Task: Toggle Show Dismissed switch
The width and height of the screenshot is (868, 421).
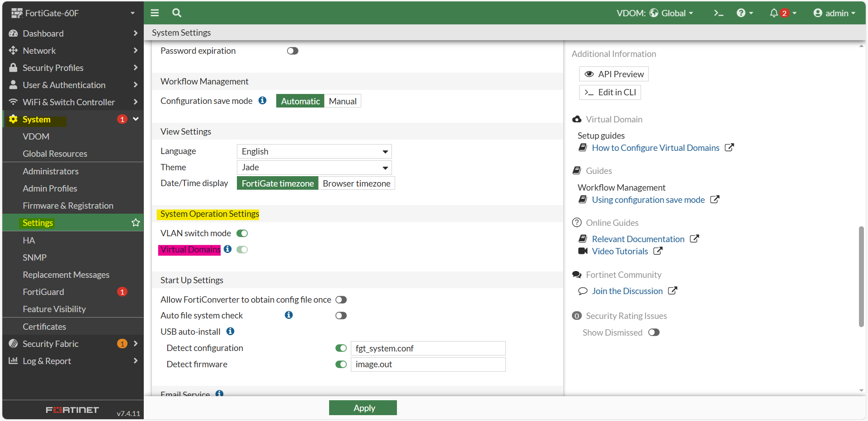Action: click(654, 332)
